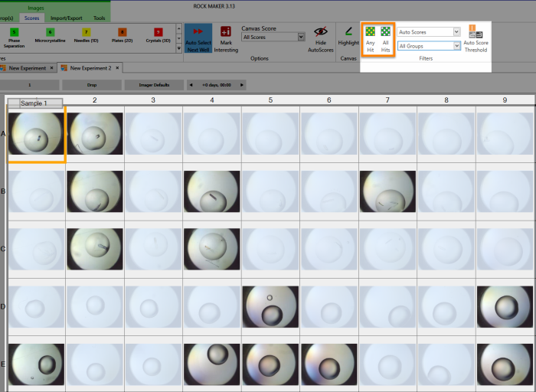Select well C4 thumbnail
Screen dimensions: 536x392
212,249
